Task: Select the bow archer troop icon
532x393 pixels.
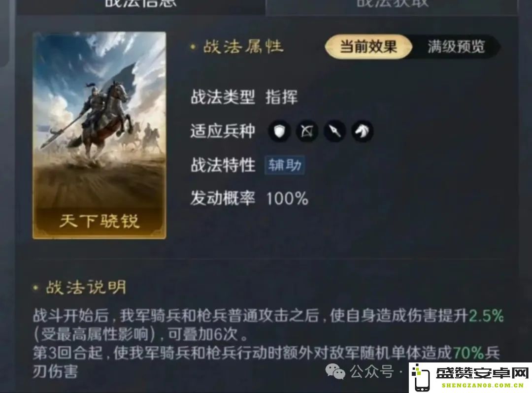Action: (x=307, y=131)
